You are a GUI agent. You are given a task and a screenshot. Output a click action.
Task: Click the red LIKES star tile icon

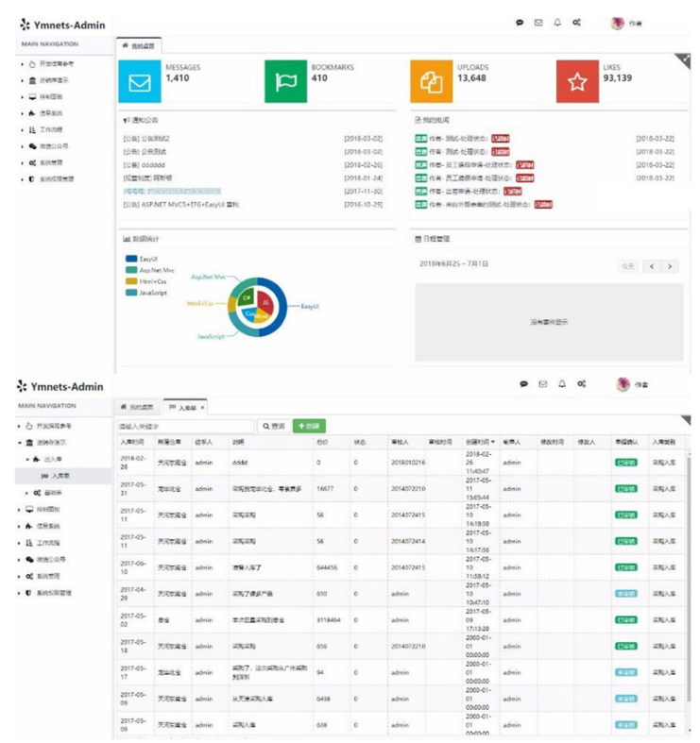(x=577, y=82)
